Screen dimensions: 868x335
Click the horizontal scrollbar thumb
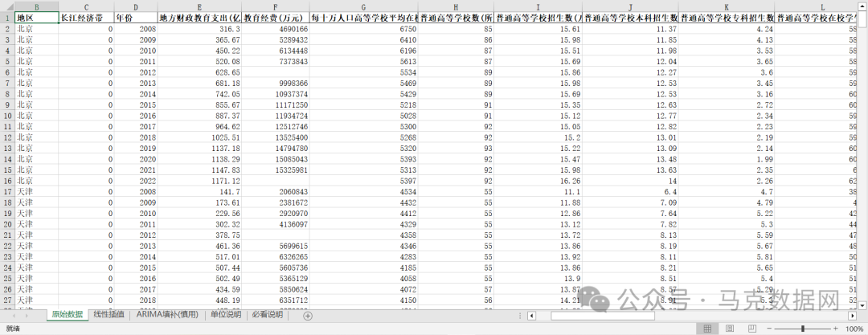pyautogui.click(x=602, y=316)
